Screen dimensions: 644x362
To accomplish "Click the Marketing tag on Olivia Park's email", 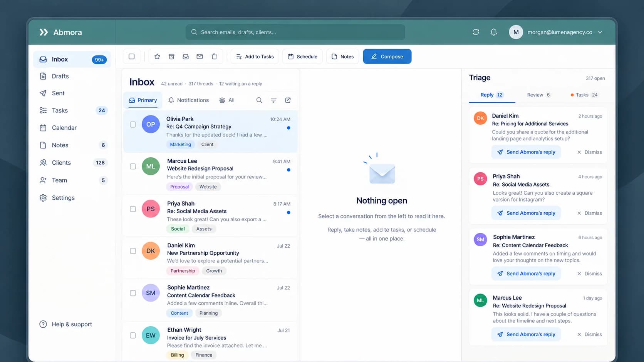I will [181, 145].
